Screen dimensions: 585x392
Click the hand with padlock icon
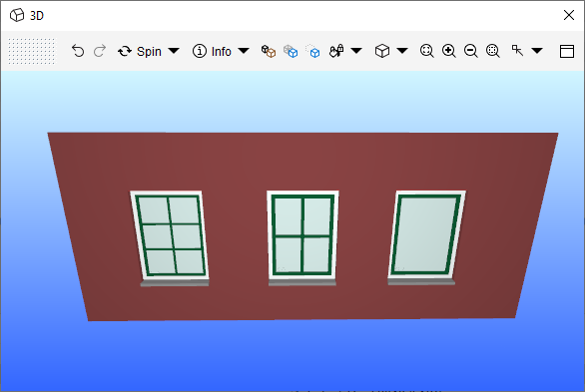coord(336,51)
